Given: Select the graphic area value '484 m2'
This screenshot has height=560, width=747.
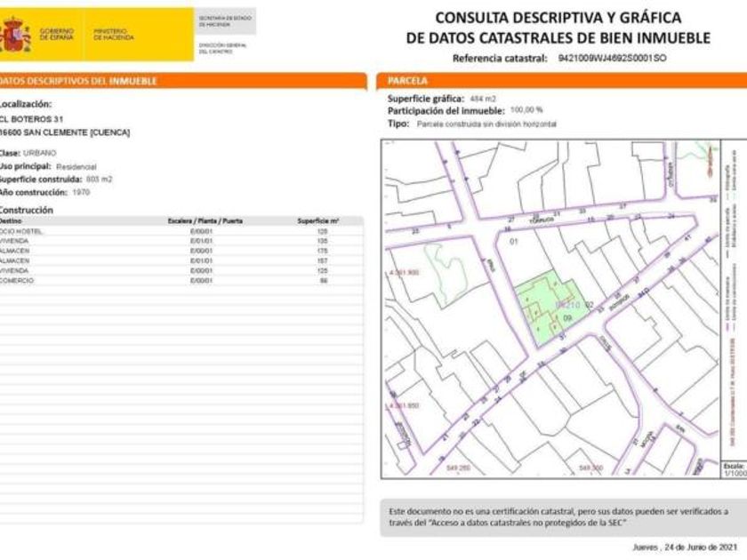Looking at the screenshot, I should (483, 99).
